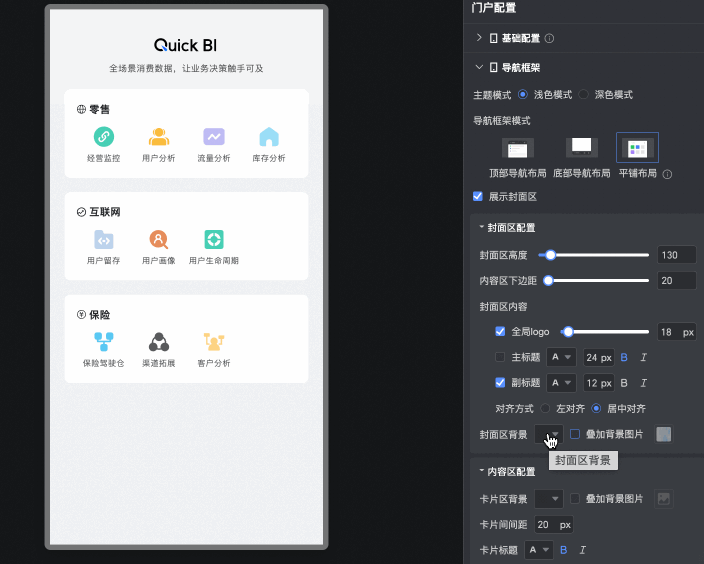Open the 经营监控 app icon
The height and width of the screenshot is (564, 704).
[x=104, y=137]
